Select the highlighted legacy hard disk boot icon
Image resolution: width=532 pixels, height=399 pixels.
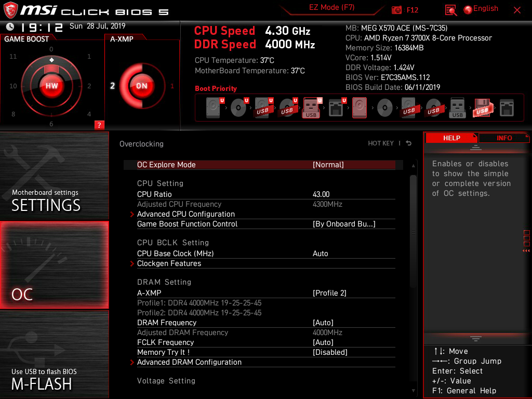(x=360, y=108)
